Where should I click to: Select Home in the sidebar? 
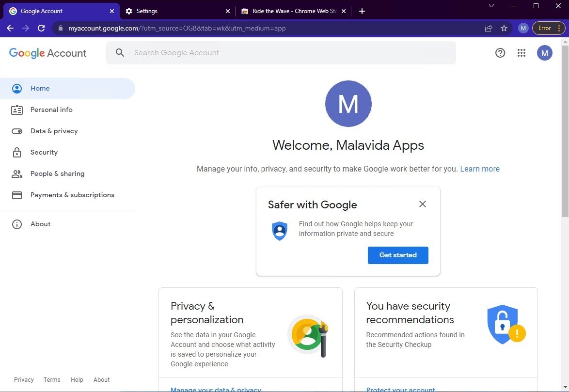click(67, 89)
